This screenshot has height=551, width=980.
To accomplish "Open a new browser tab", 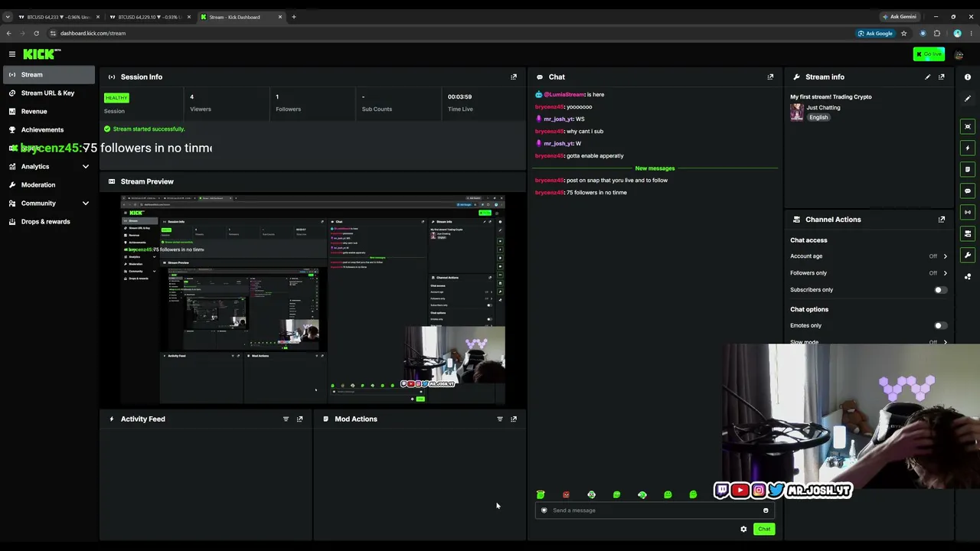I will 293,17.
